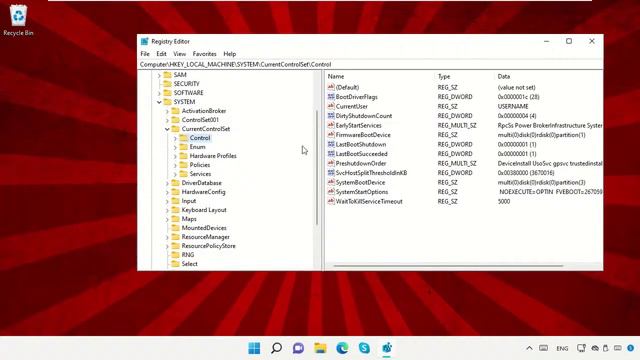Expand the SOFTWARE key

[x=159, y=93]
